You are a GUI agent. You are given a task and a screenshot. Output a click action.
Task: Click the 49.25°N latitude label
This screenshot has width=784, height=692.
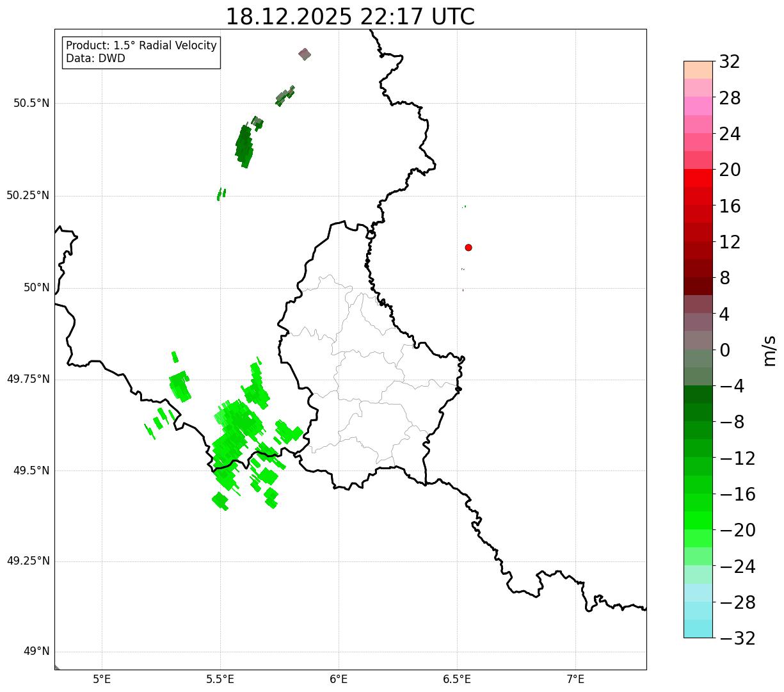pyautogui.click(x=28, y=561)
